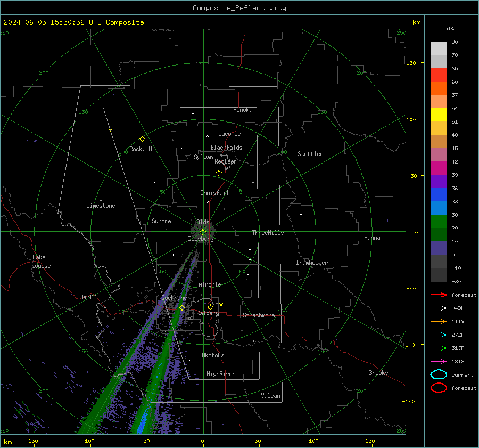Click the Olds city label

coord(203,222)
